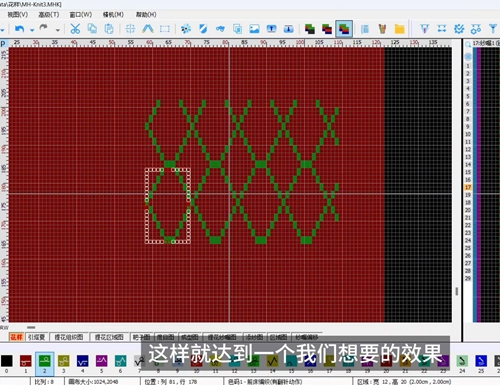Toggle the first color-layers view button
The width and height of the screenshot is (500, 385).
pos(310,29)
